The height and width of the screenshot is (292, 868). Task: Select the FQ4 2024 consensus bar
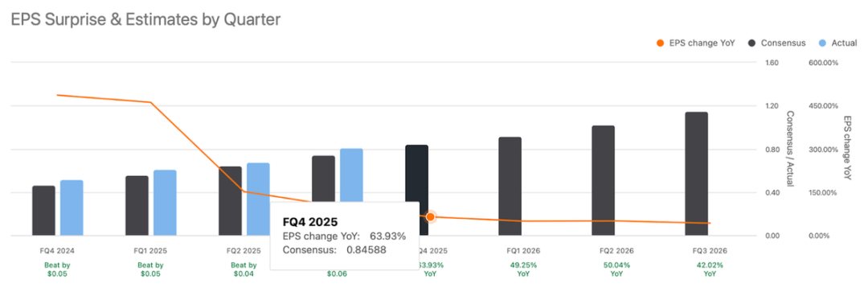pos(43,211)
